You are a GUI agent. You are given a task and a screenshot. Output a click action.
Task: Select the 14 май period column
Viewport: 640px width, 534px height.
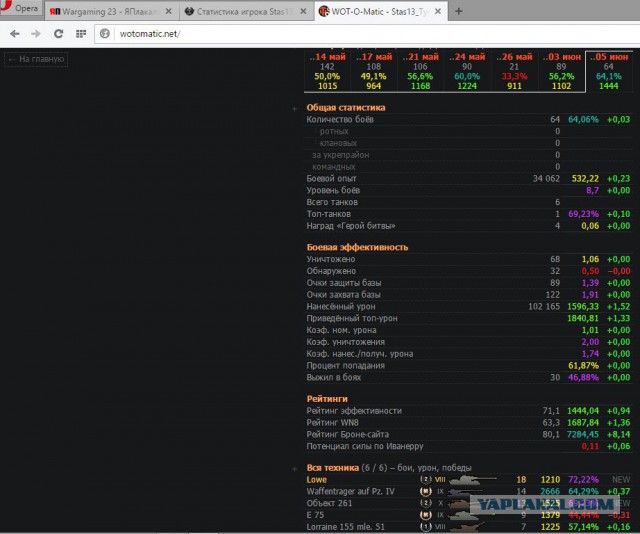[327, 71]
